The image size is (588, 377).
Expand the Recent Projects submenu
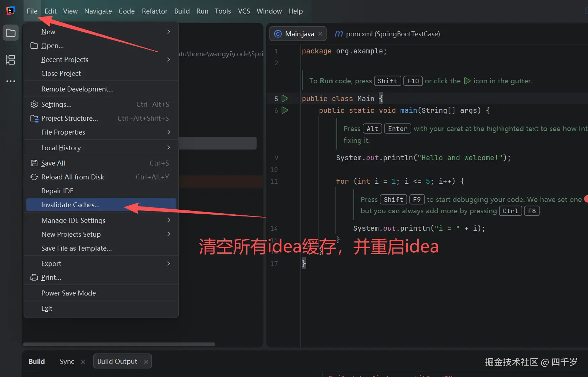tap(65, 59)
